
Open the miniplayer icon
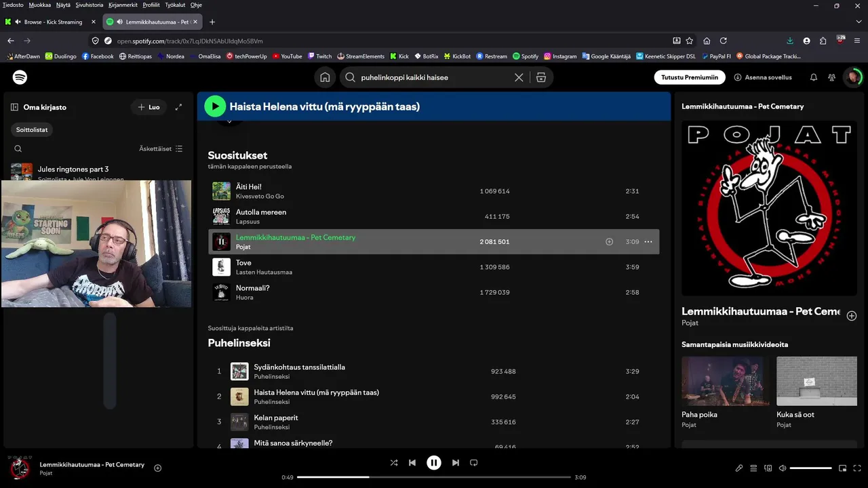coord(843,468)
